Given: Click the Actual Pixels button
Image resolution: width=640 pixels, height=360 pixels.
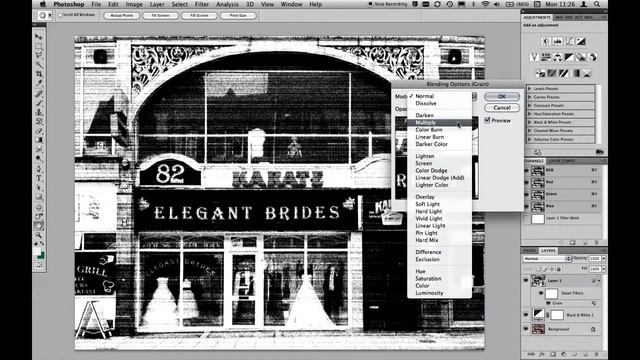Looking at the screenshot, I should [122, 16].
